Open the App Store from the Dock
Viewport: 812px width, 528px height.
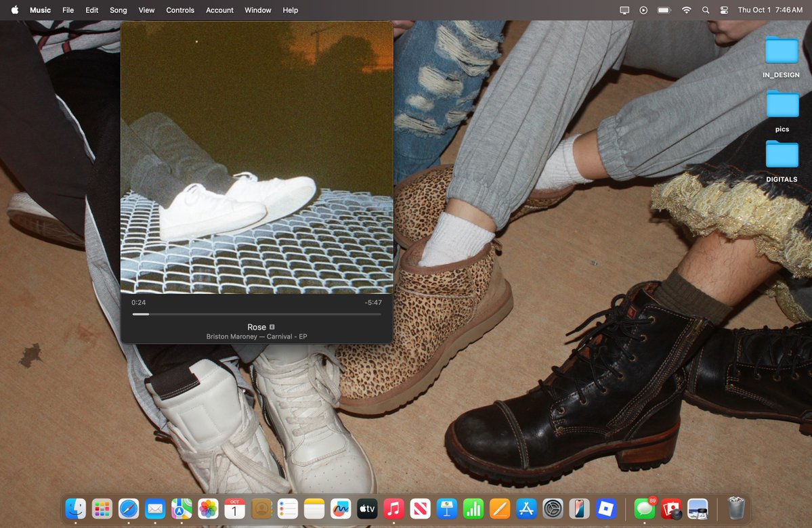[x=526, y=509]
